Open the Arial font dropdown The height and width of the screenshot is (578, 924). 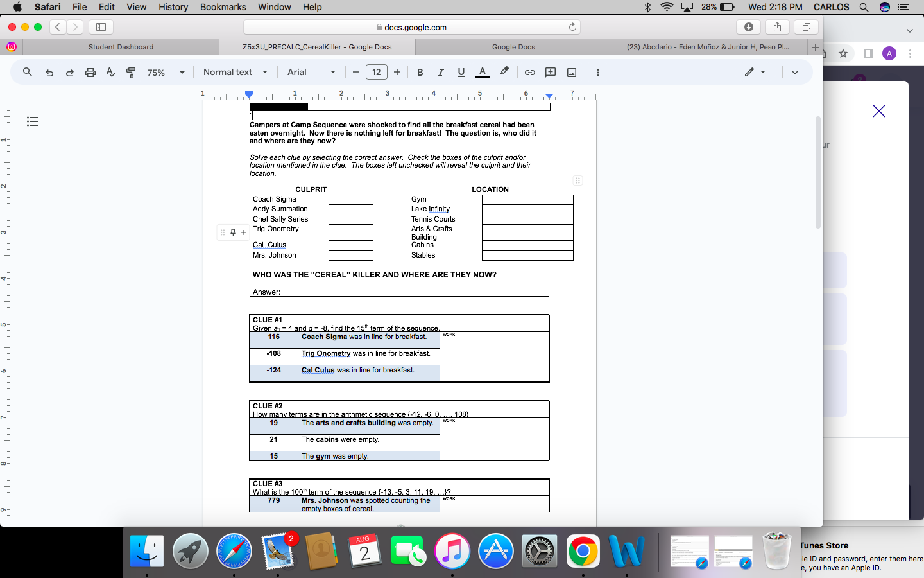312,73
